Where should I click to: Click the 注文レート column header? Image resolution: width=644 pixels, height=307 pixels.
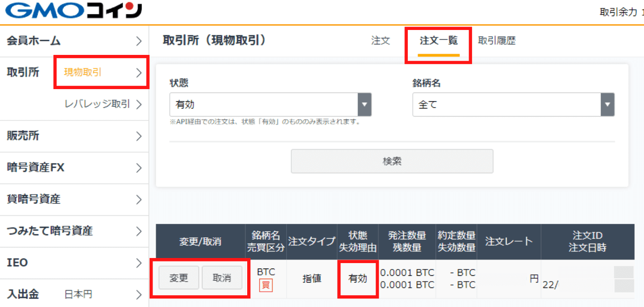point(509,242)
